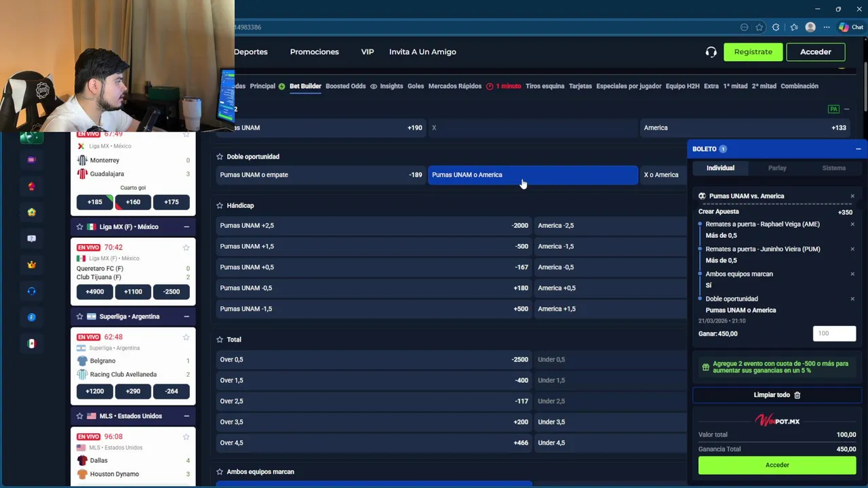Select the Sistema betslip tab
Image resolution: width=868 pixels, height=488 pixels.
(x=833, y=168)
